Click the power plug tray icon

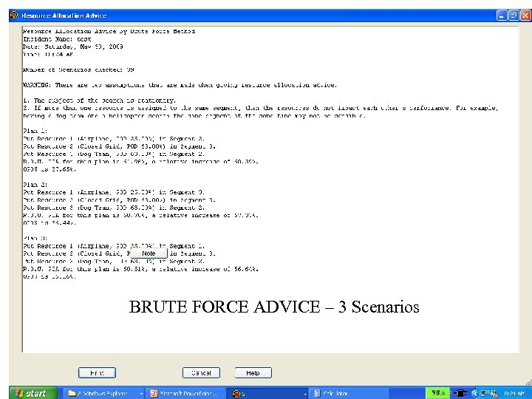[460, 393]
